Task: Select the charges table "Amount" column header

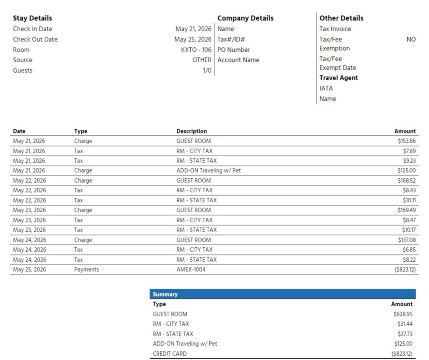Action: (x=405, y=131)
